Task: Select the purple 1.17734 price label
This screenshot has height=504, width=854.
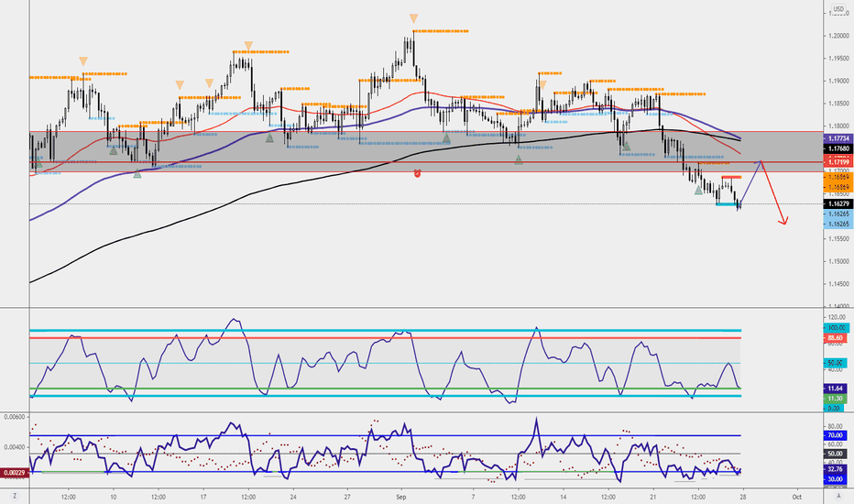Action: tap(838, 139)
